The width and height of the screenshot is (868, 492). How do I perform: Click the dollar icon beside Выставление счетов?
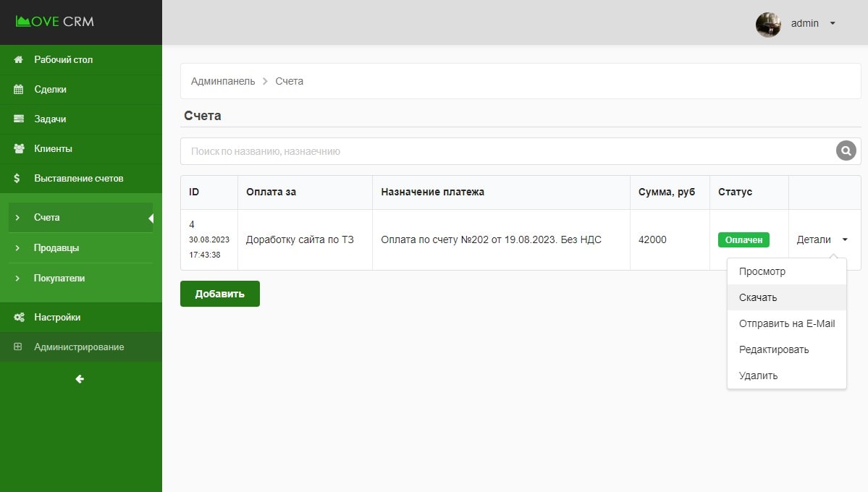pos(18,178)
